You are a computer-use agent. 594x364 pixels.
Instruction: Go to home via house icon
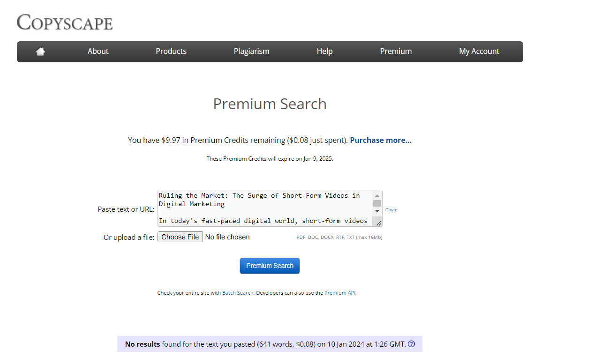40,52
